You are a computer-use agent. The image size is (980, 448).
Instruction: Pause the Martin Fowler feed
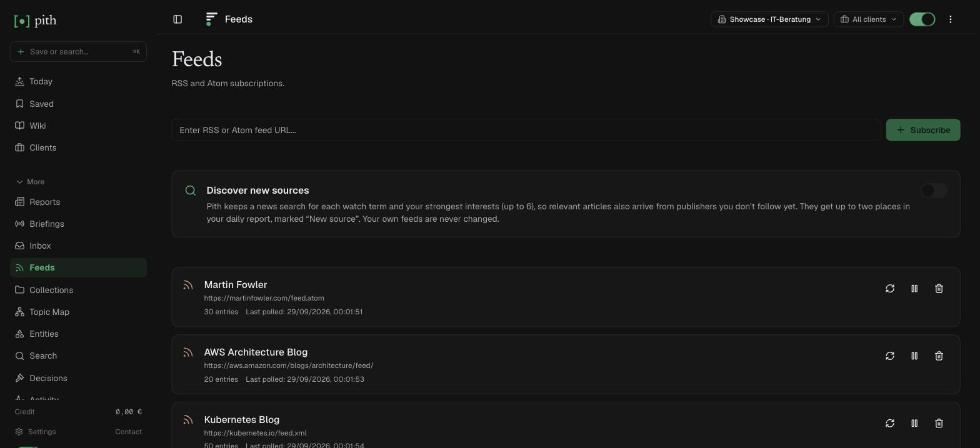pyautogui.click(x=914, y=289)
